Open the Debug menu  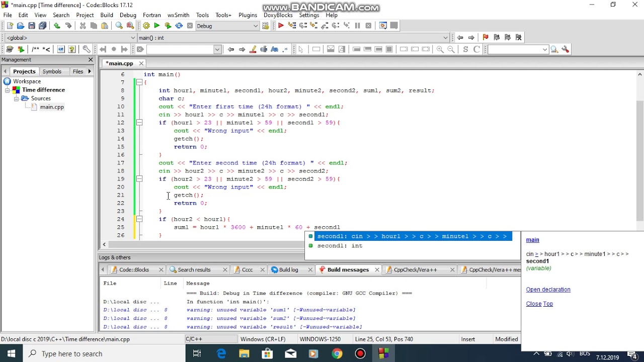click(128, 15)
